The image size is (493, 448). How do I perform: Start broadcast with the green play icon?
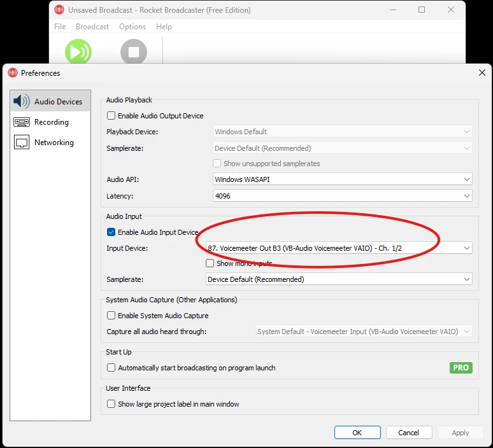tap(78, 51)
